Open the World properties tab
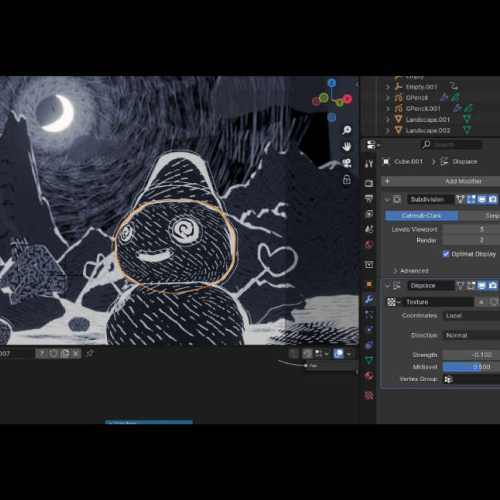Image resolution: width=500 pixels, height=500 pixels. pos(369,245)
